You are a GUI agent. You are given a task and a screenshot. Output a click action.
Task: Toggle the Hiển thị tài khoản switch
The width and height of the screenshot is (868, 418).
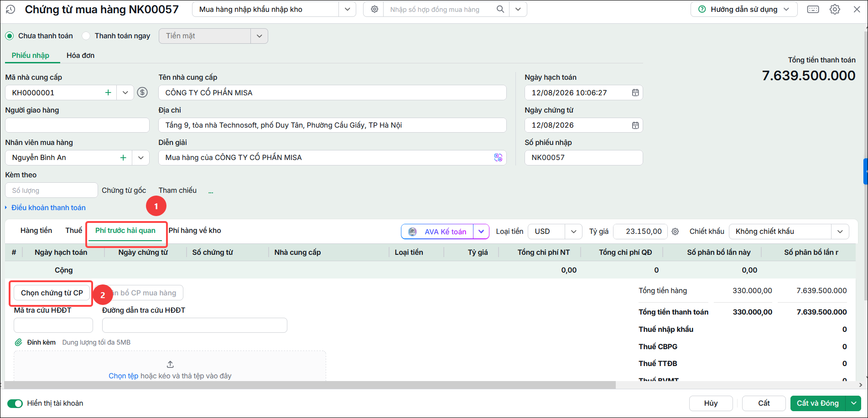pyautogui.click(x=15, y=403)
